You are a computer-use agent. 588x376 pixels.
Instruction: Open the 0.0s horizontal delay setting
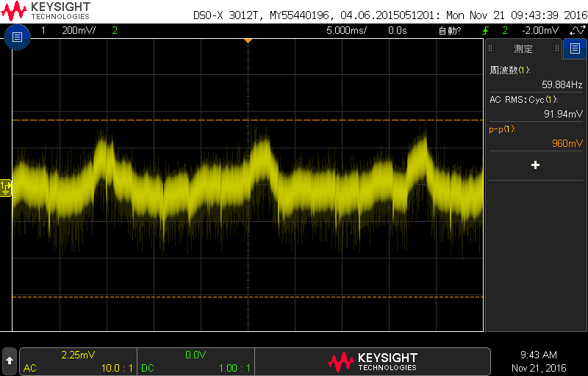(397, 30)
